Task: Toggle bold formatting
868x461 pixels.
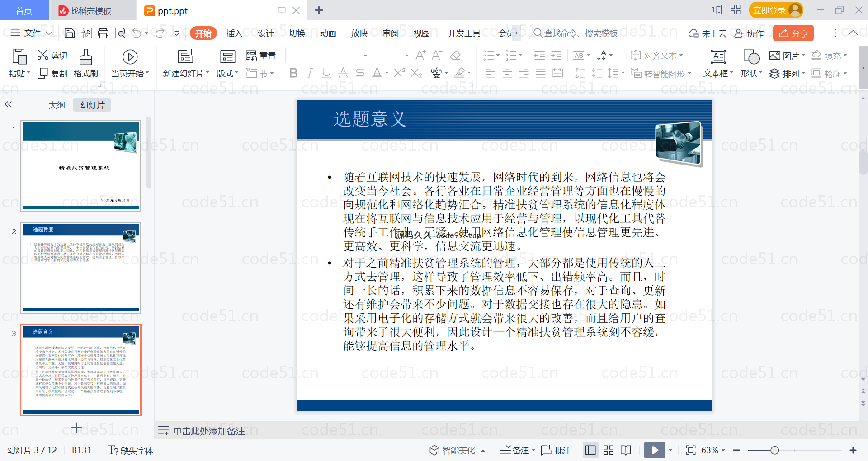Action: 293,73
